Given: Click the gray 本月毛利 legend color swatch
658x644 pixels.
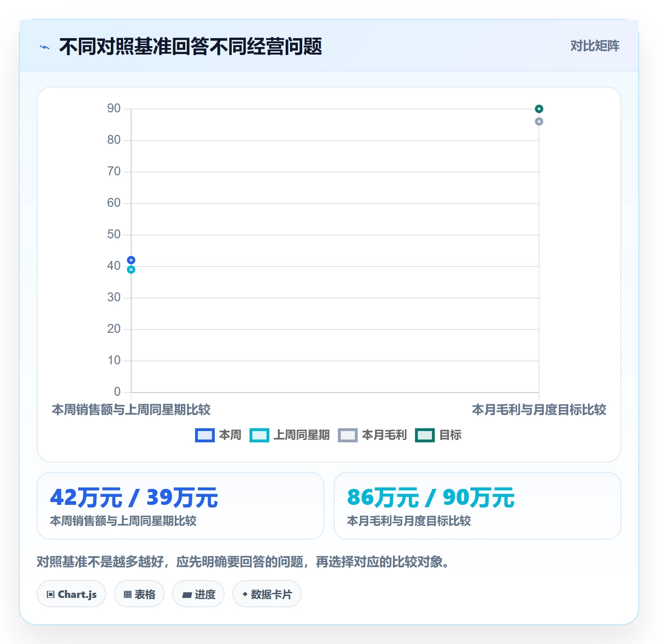Looking at the screenshot, I should 348,435.
